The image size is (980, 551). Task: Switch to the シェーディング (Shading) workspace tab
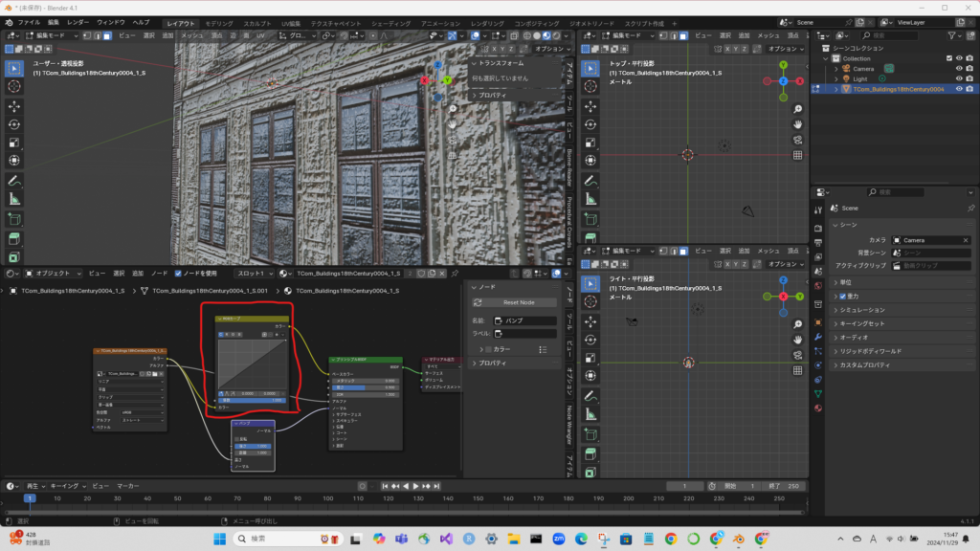pos(391,22)
